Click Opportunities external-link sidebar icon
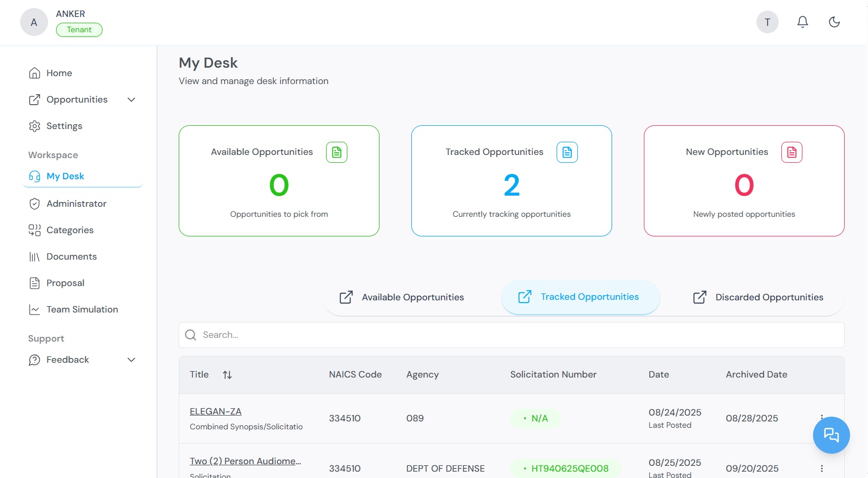This screenshot has width=868, height=478. [34, 99]
